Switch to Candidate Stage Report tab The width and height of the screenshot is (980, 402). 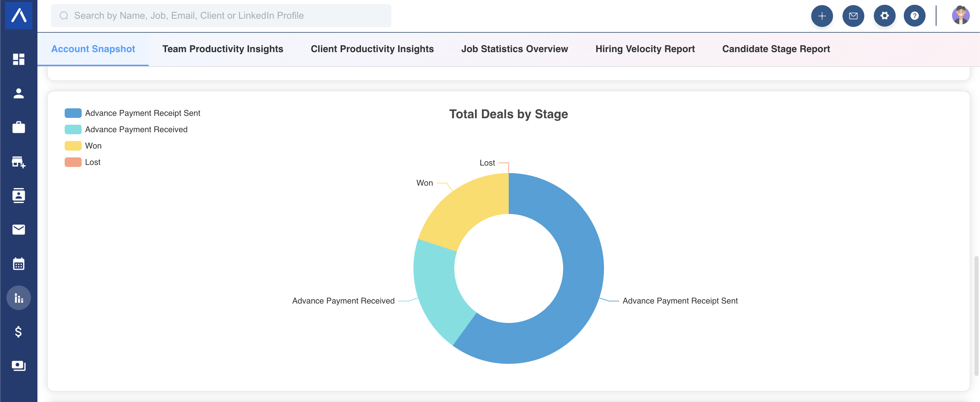(x=776, y=49)
